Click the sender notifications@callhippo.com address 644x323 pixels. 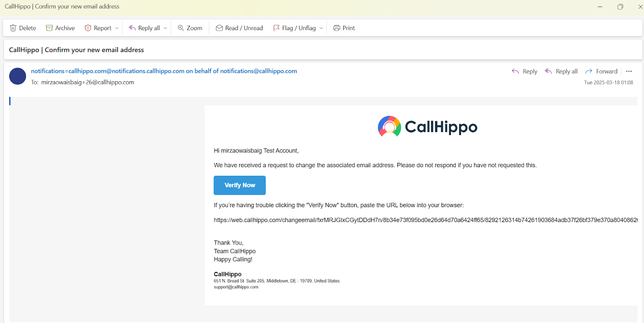(258, 71)
